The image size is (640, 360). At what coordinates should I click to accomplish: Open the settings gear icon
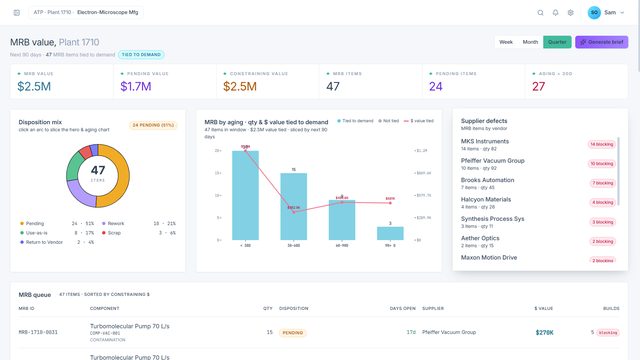point(571,13)
